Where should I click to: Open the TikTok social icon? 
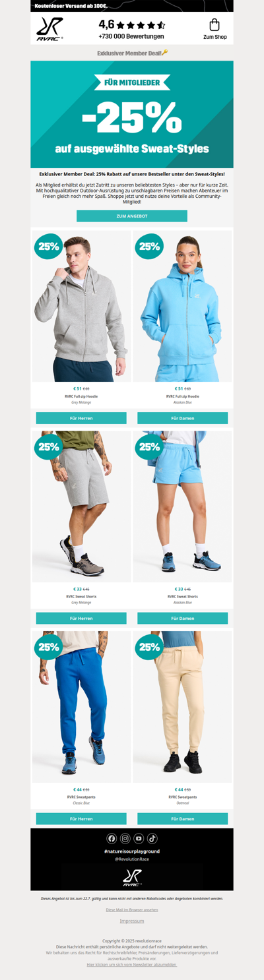pos(152,838)
